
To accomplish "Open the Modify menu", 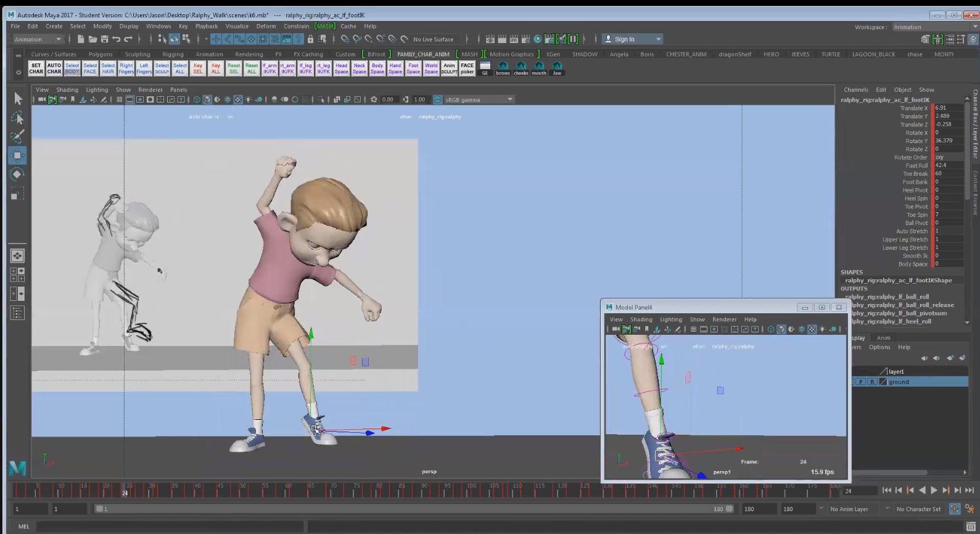I will click(102, 26).
